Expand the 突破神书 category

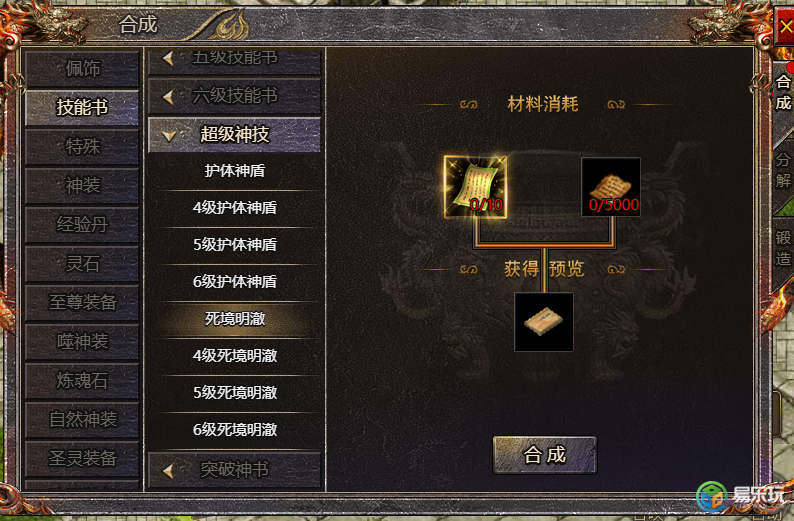(x=234, y=470)
